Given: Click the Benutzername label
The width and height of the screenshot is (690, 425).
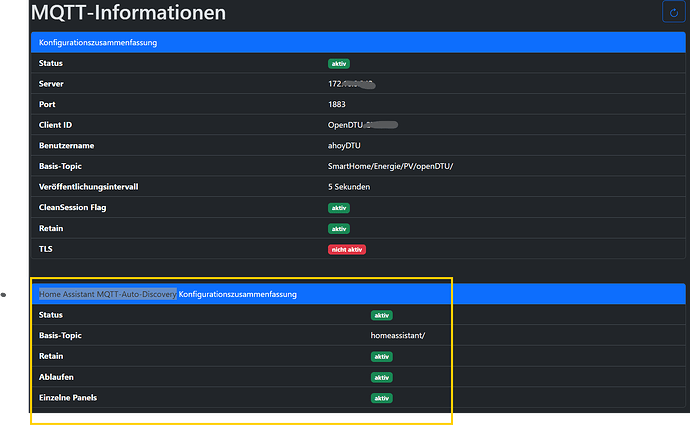Looking at the screenshot, I should point(66,146).
